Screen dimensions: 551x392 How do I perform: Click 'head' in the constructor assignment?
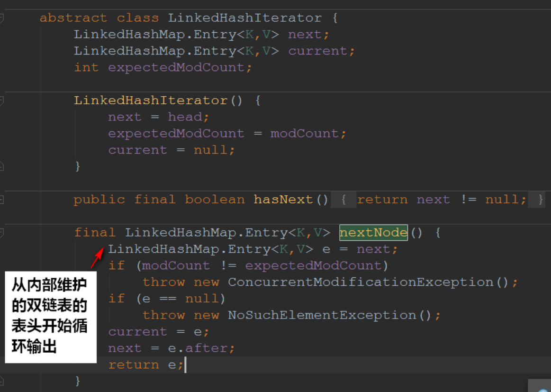point(185,117)
